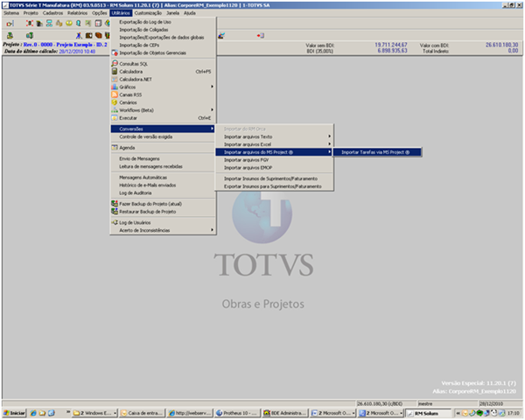The image size is (525, 420).
Task: Click the green pencil toolbar icon
Action: [88, 23]
